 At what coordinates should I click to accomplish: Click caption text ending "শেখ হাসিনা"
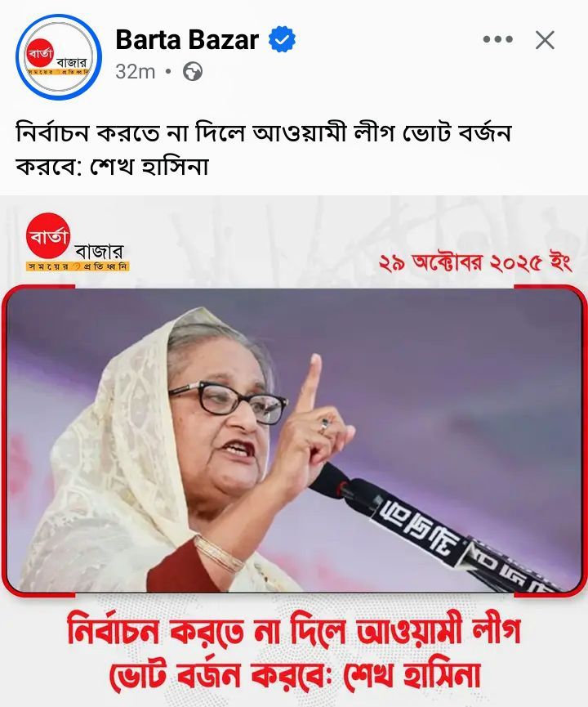pos(113,167)
